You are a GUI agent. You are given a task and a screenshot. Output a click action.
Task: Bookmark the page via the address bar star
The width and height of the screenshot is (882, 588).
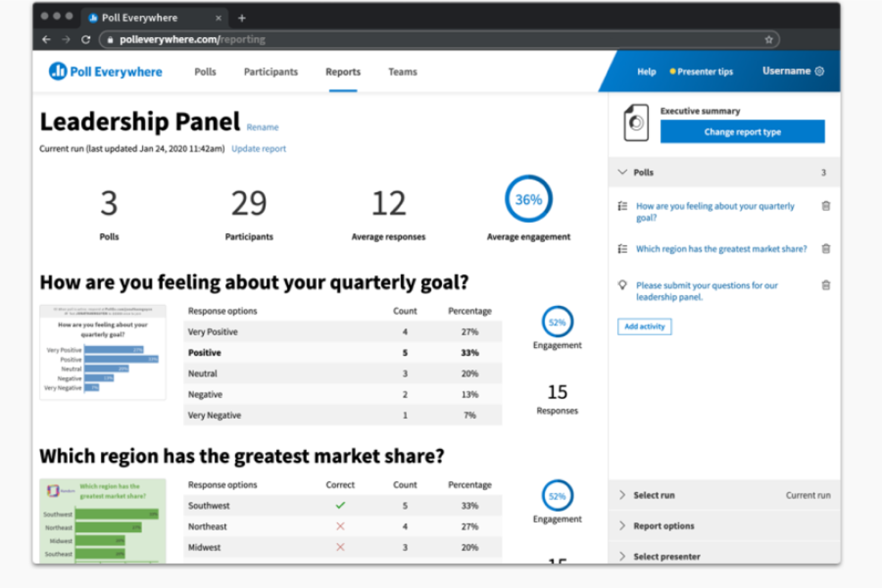(769, 39)
